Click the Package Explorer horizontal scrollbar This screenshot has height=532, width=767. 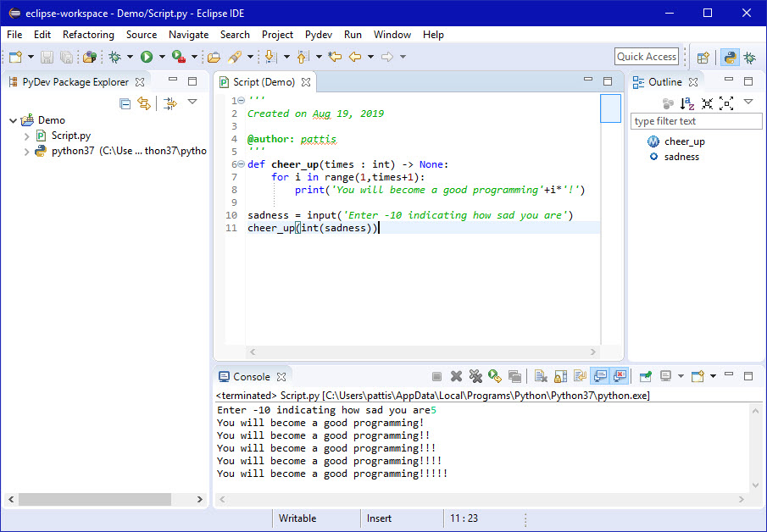tap(93, 499)
